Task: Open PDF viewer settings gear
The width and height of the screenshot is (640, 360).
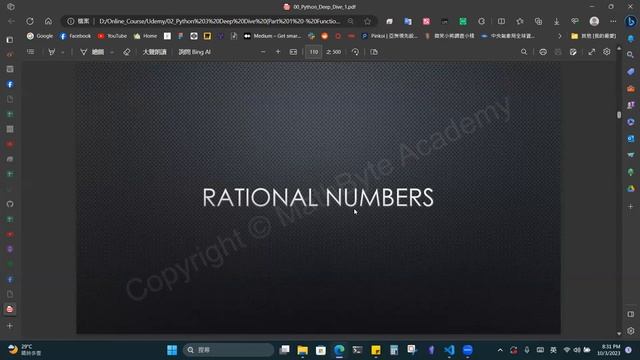Action: pos(607,52)
